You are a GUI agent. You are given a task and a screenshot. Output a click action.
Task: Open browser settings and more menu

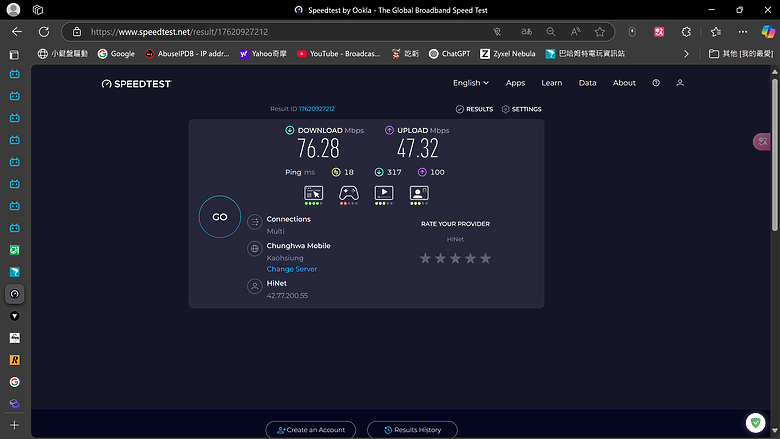pyautogui.click(x=743, y=32)
